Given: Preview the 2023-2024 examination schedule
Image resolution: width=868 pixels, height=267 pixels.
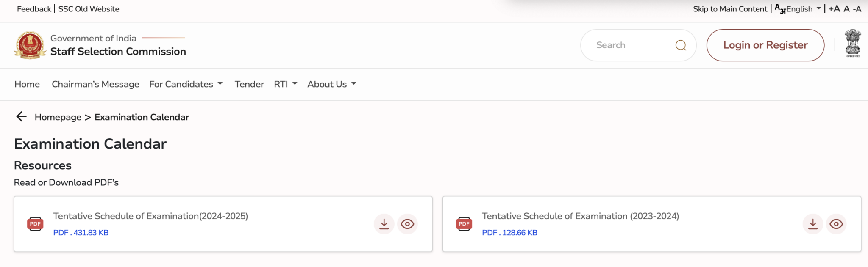Looking at the screenshot, I should coord(836,224).
